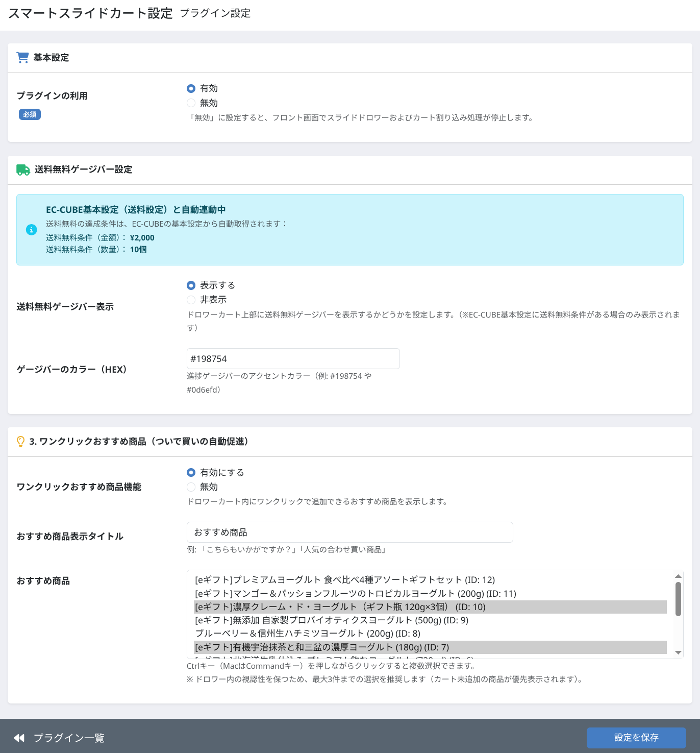Click the おすすめ商品表示タイトル text field
The height and width of the screenshot is (753, 700).
pyautogui.click(x=350, y=532)
